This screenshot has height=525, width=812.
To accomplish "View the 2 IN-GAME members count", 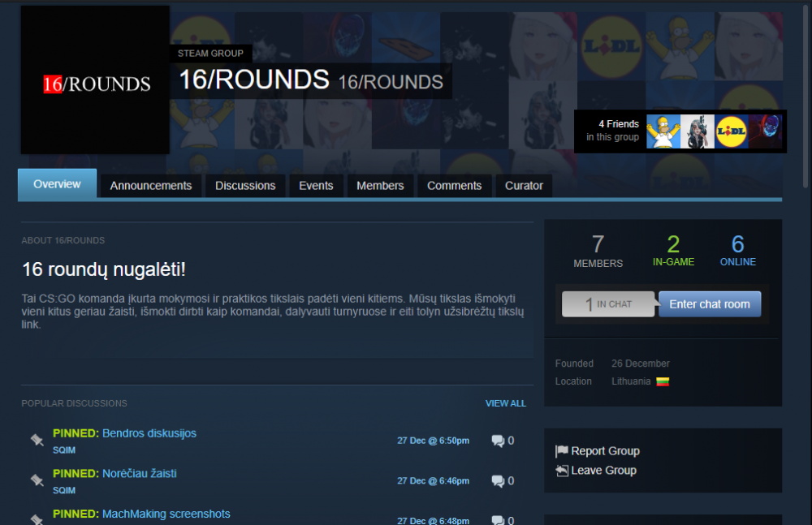I will click(673, 251).
